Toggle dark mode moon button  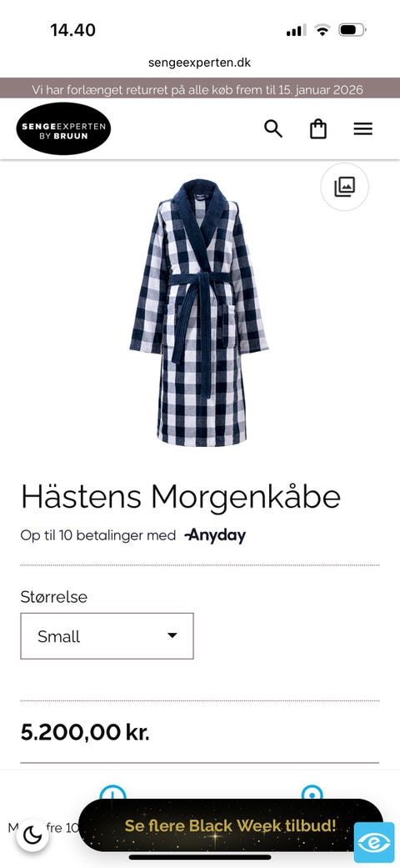[32, 835]
